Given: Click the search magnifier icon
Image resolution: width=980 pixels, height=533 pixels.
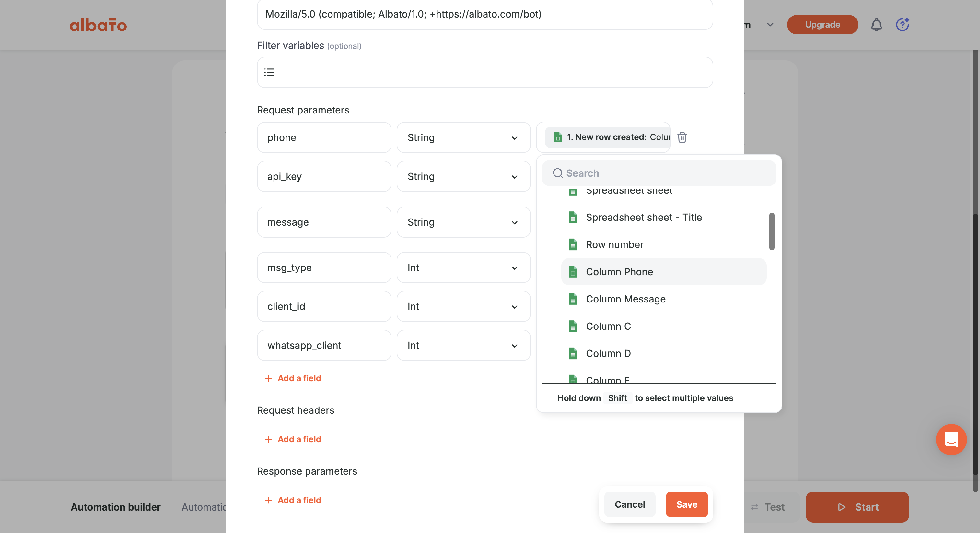Looking at the screenshot, I should [558, 173].
